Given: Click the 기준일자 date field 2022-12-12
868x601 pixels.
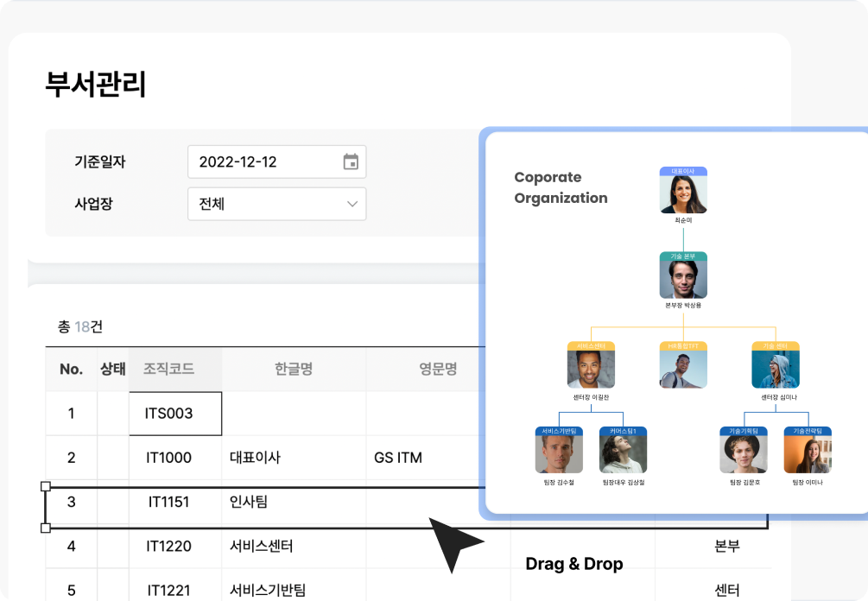Looking at the screenshot, I should (x=259, y=161).
